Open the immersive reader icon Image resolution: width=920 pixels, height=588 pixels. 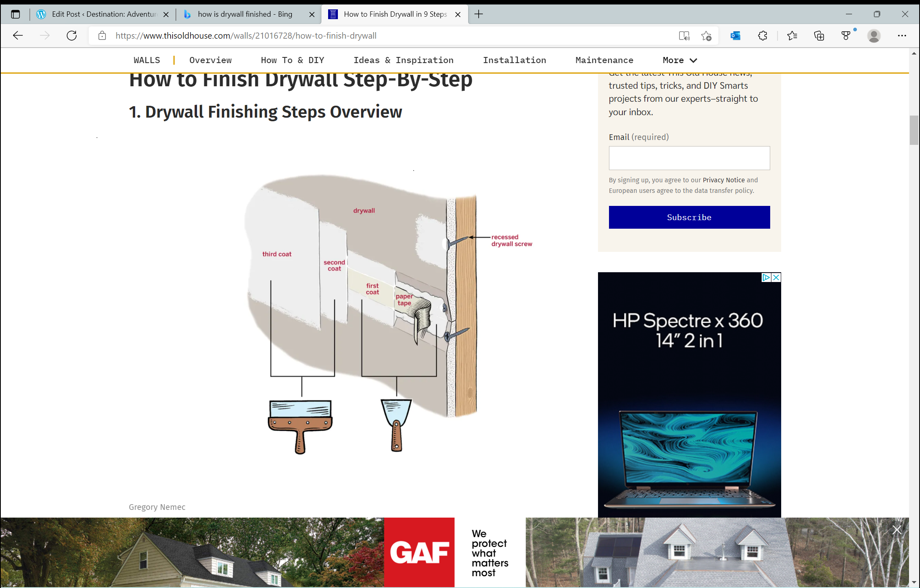coord(684,36)
